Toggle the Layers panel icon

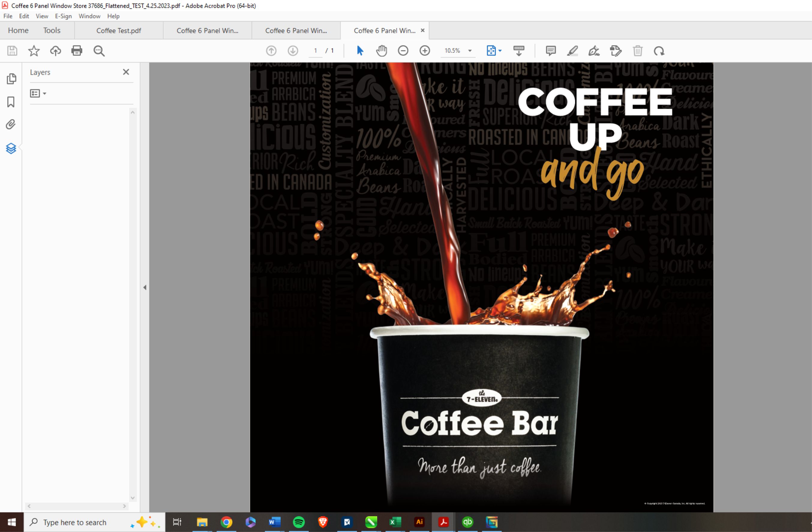pyautogui.click(x=11, y=149)
